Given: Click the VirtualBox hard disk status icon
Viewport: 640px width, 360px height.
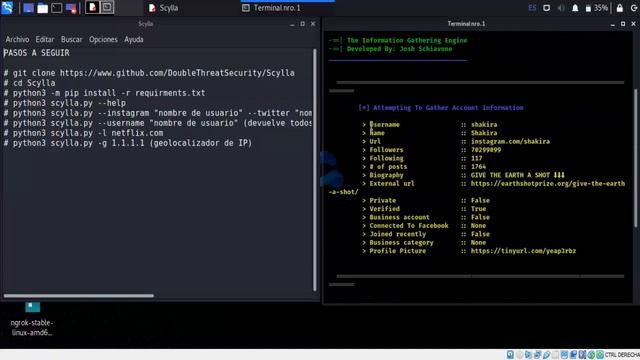Looking at the screenshot, I should (510, 355).
